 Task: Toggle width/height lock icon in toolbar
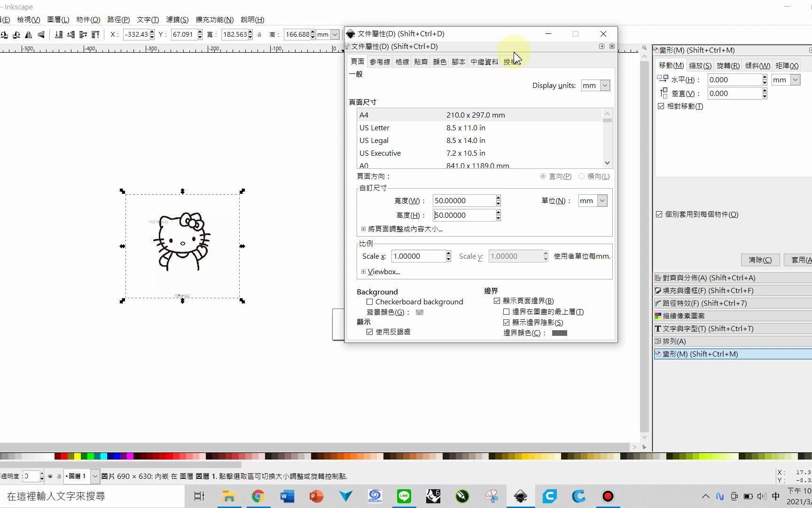tap(259, 34)
